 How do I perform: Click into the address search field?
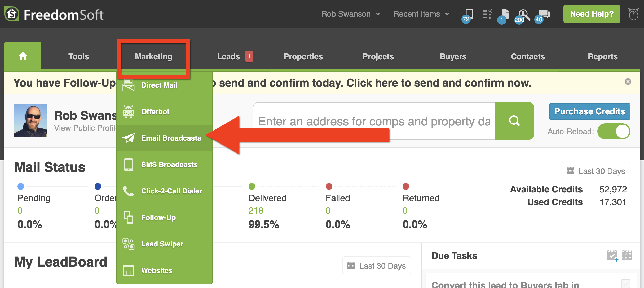374,121
